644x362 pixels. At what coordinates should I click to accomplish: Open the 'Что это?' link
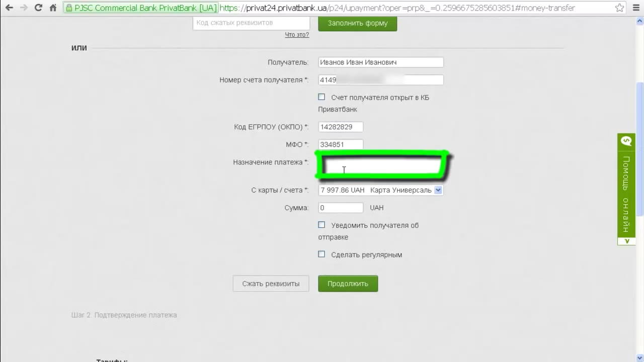coord(297,35)
